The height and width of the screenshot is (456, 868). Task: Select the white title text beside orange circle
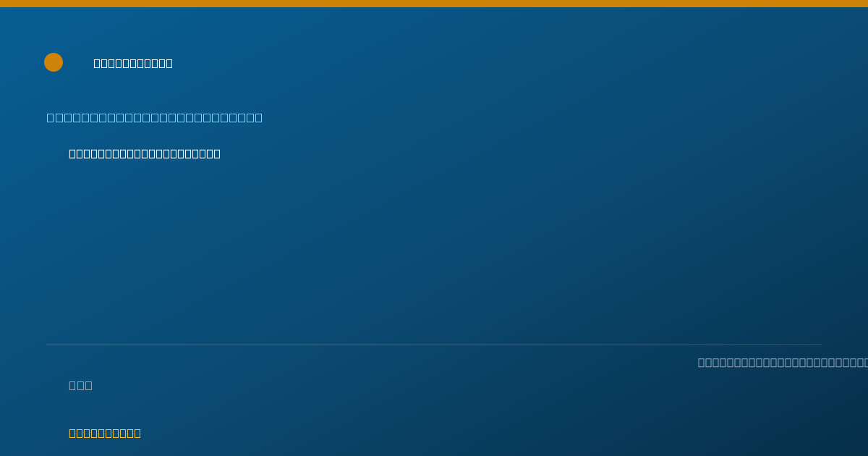click(x=133, y=63)
